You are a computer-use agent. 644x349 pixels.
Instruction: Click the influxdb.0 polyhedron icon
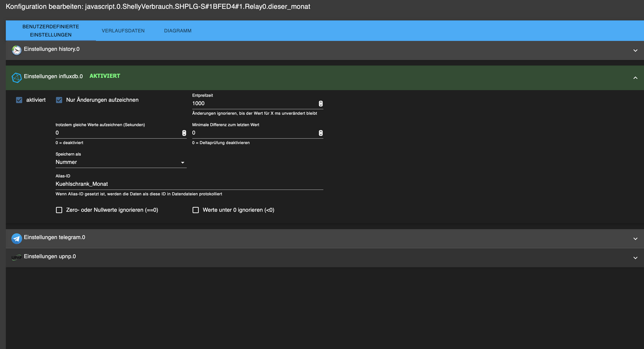coord(17,78)
